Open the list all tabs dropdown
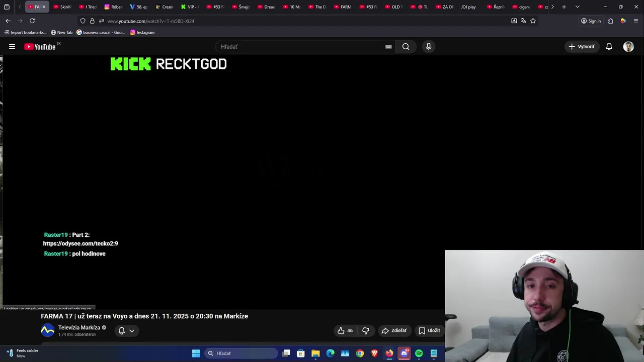Viewport: 644px width, 362px height. (577, 7)
